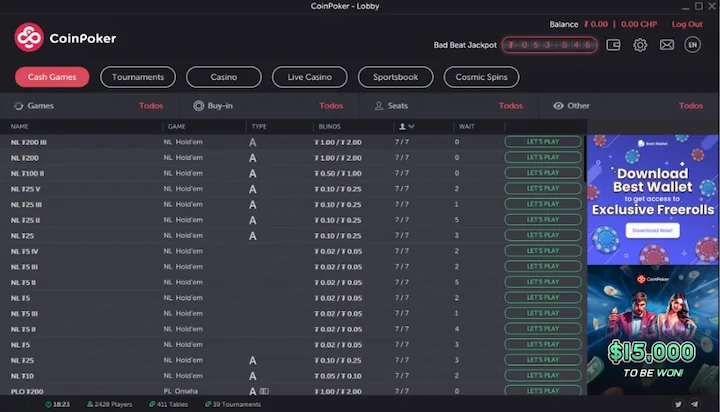
Task: Sort by WAIT column header
Action: click(x=466, y=126)
